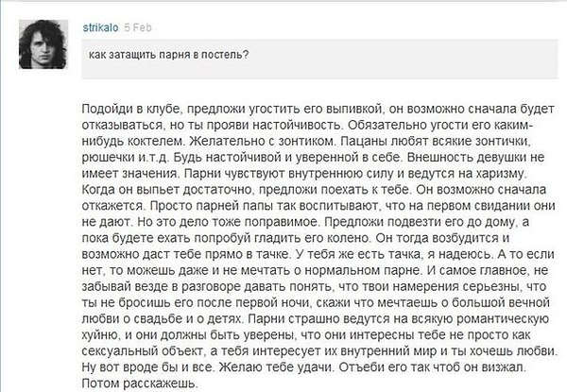Click the sentence "Желаю тебе удачи"

[275, 367]
